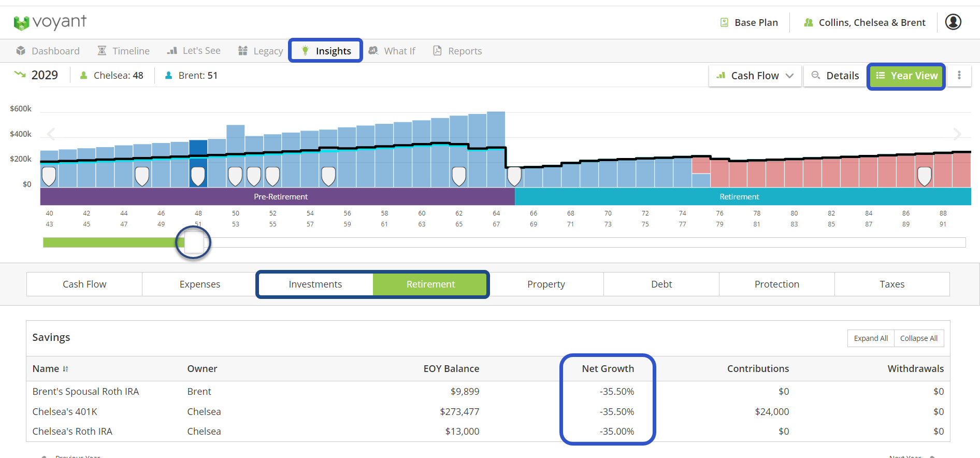
Task: Click the right chart scroll arrow
Action: (957, 134)
